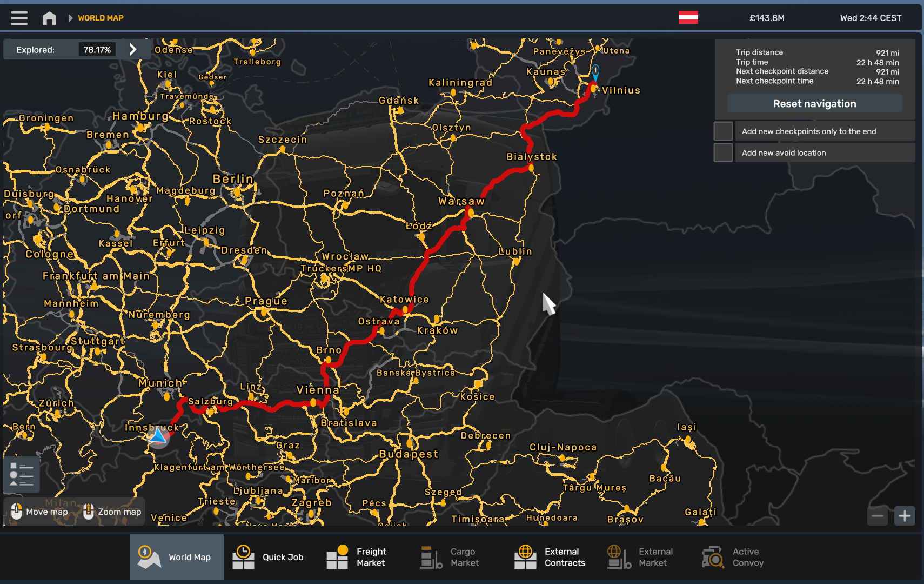Click the breadcrumb arrow before World Map
Screen dimensions: 924x584
pyautogui.click(x=70, y=18)
